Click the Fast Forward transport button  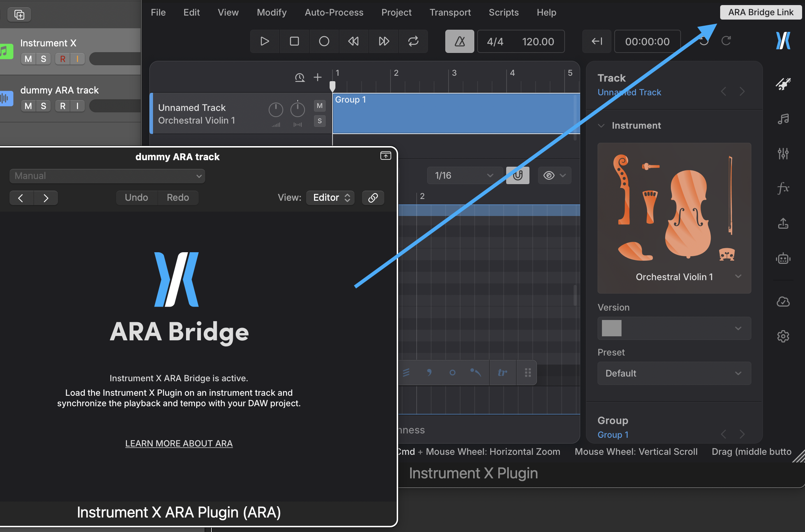coord(384,41)
